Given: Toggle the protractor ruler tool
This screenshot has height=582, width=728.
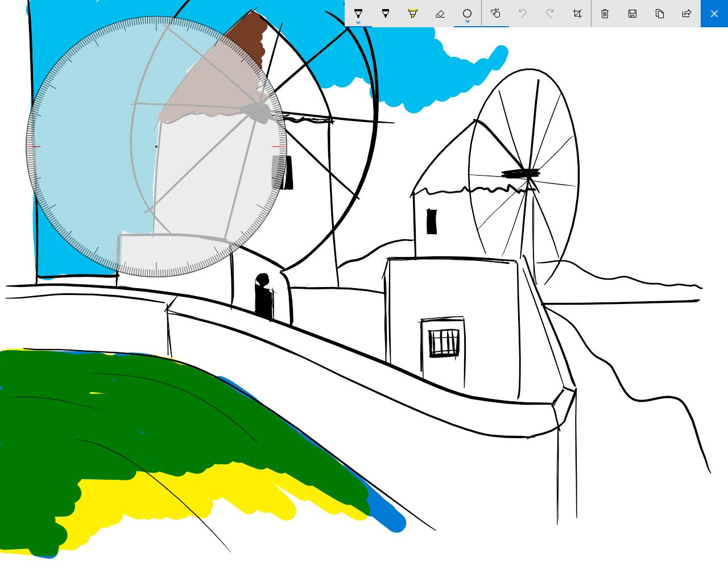Looking at the screenshot, I should [x=468, y=13].
